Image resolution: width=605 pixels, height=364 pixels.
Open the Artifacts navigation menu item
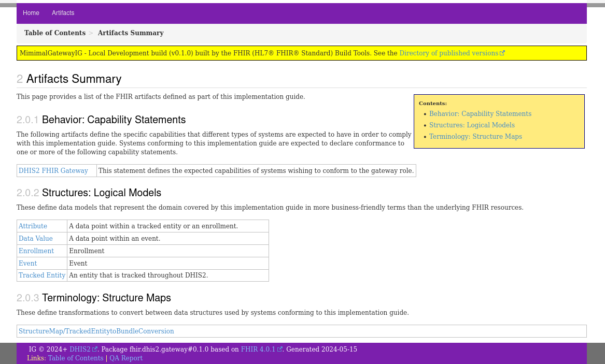click(63, 13)
